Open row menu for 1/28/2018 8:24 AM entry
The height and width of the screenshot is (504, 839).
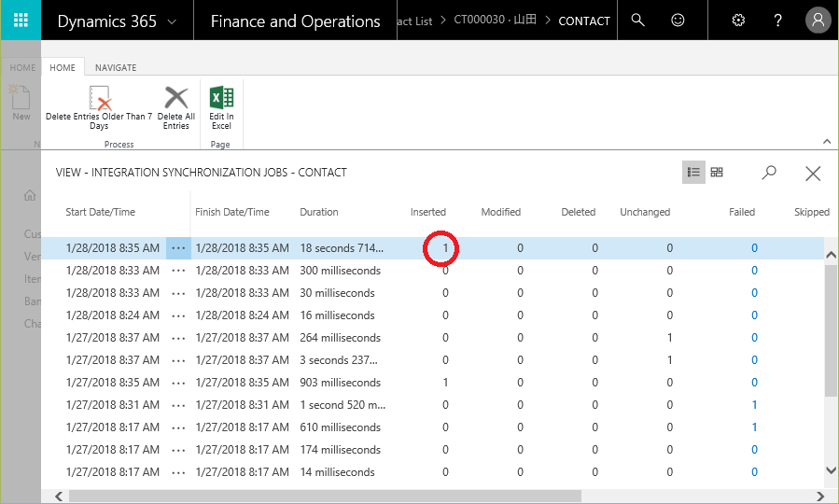178,315
